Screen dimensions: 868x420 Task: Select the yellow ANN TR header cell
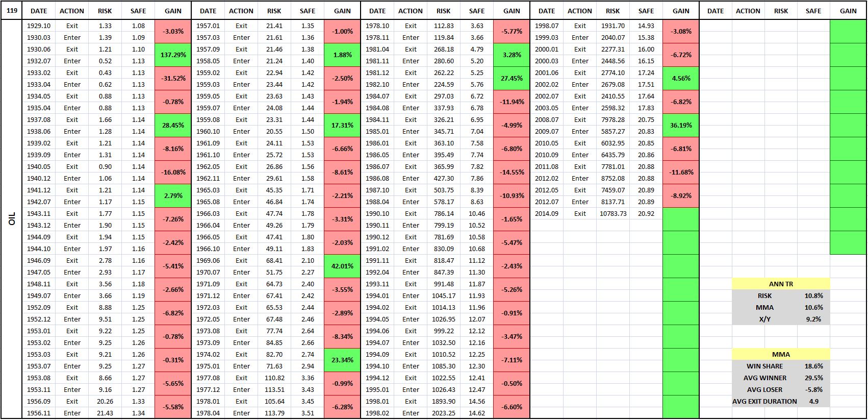click(x=781, y=284)
